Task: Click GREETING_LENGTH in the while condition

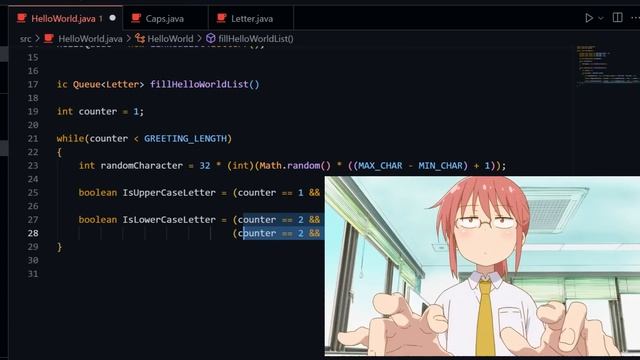Action: [185, 139]
